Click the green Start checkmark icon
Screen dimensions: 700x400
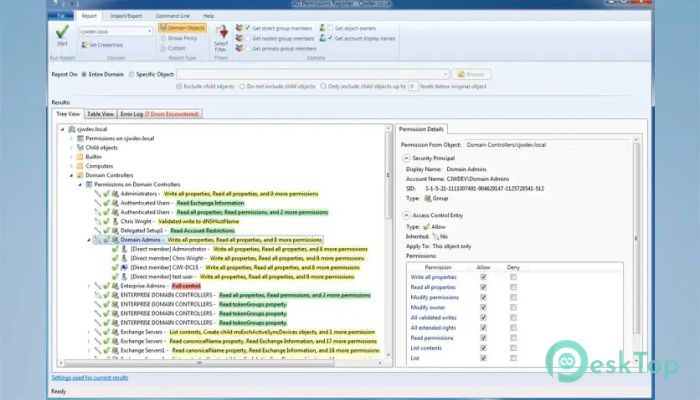[62, 32]
